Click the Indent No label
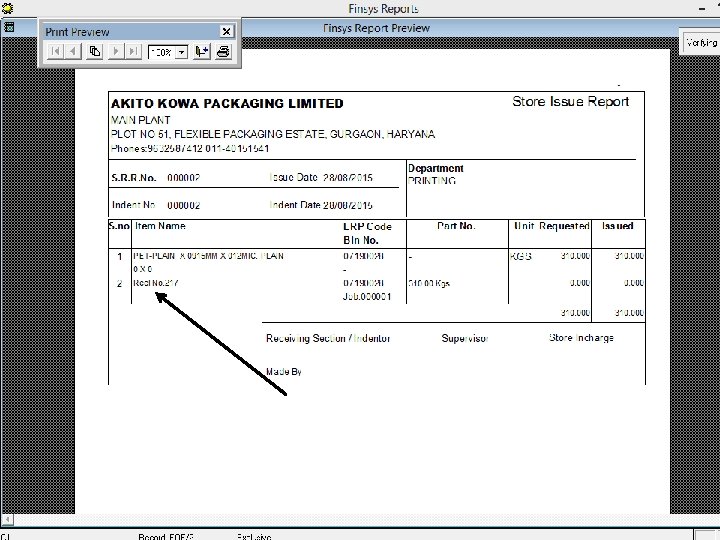Viewport: 720px width, 540px height. (134, 205)
